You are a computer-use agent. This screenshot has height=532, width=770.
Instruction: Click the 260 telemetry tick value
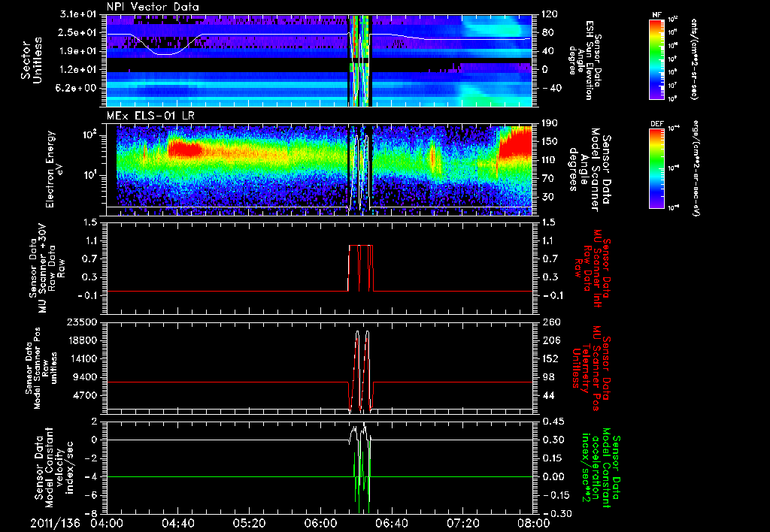point(550,322)
